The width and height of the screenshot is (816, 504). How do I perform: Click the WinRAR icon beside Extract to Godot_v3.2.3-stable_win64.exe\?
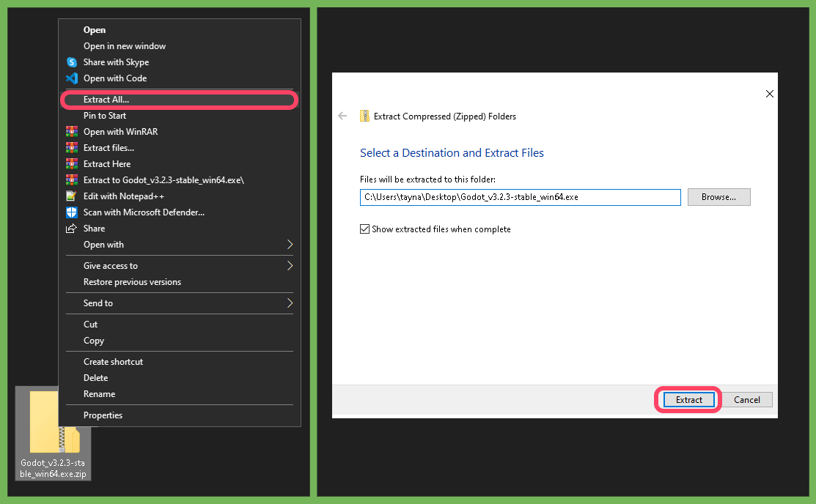pyautogui.click(x=72, y=180)
